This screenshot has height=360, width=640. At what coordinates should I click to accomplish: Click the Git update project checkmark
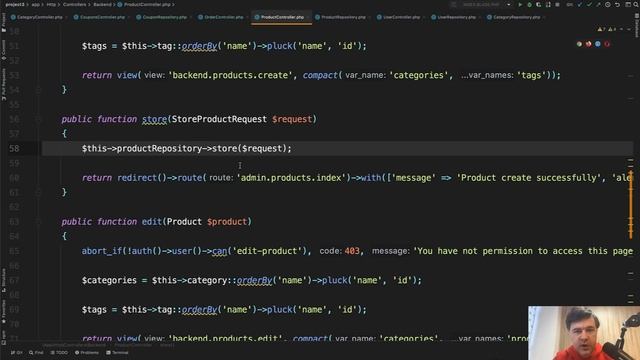(x=580, y=4)
